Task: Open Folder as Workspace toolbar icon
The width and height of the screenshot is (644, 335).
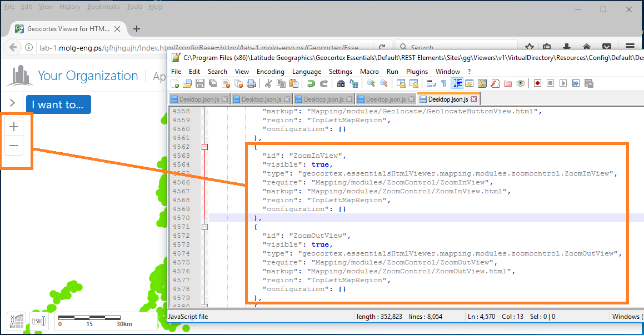Action: point(508,84)
